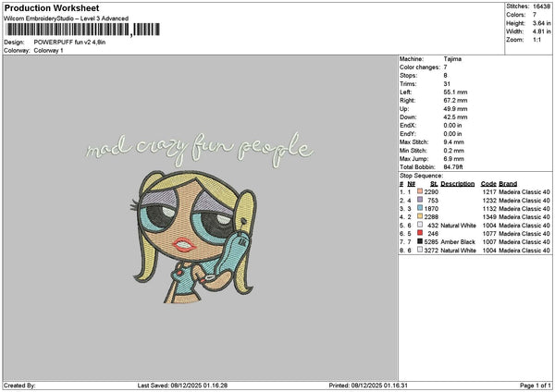Click the black swatch beside Amber Black
555x392 pixels.
pyautogui.click(x=420, y=241)
